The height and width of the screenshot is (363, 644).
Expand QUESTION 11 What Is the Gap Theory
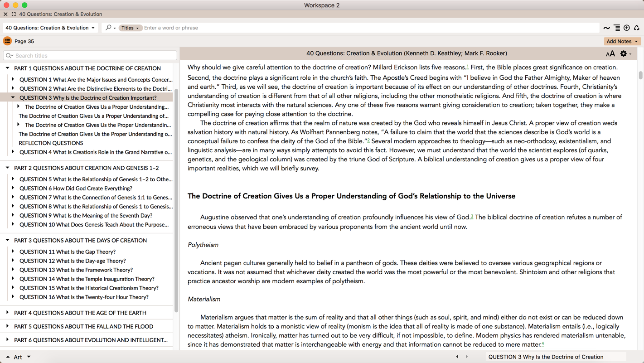[x=13, y=252]
